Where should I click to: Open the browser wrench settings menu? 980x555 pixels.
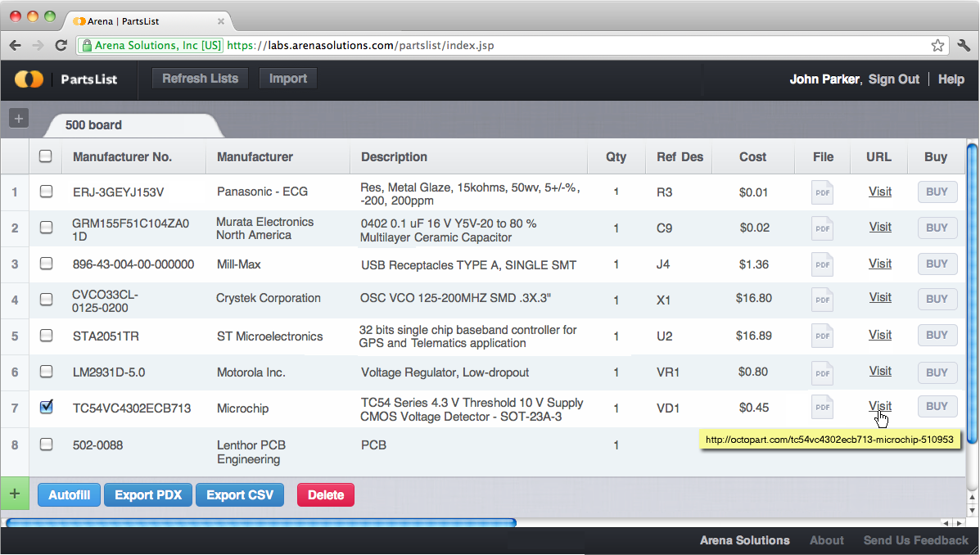(964, 46)
